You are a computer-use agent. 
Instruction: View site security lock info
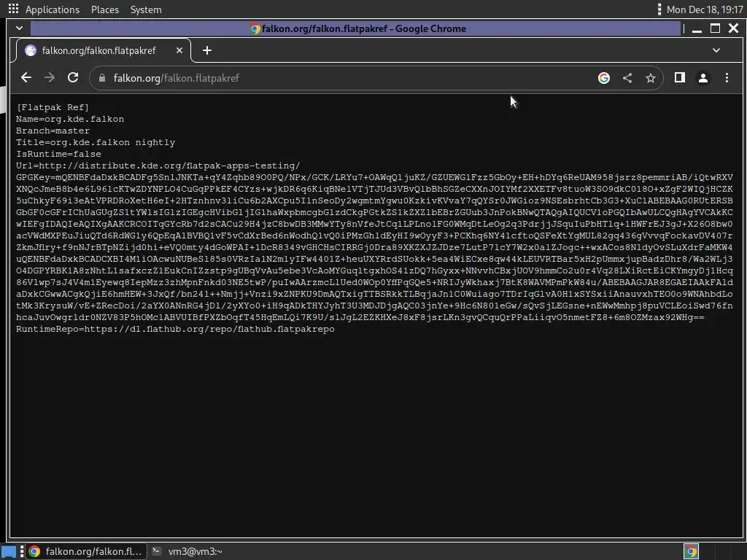[x=102, y=78]
